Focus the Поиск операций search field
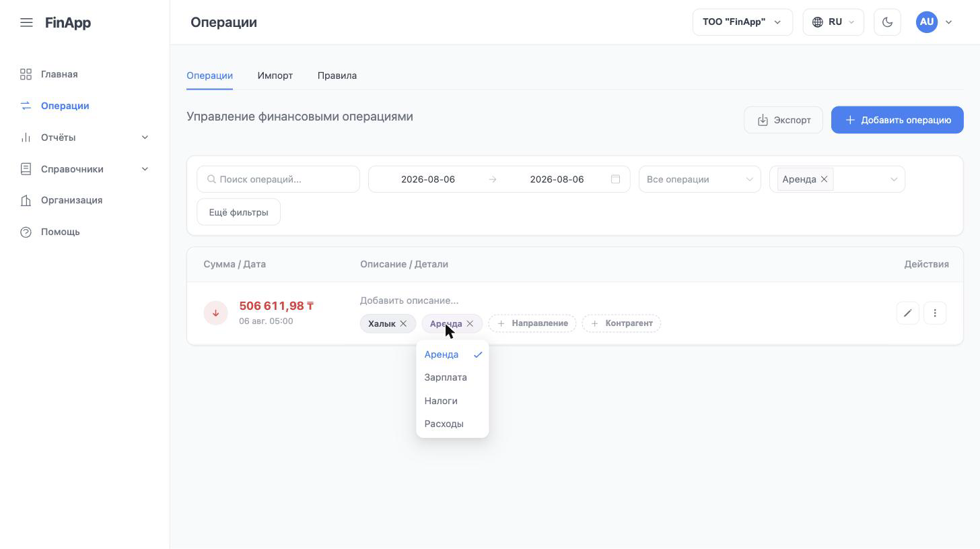Viewport: 980px width, 549px height. pyautogui.click(x=278, y=179)
